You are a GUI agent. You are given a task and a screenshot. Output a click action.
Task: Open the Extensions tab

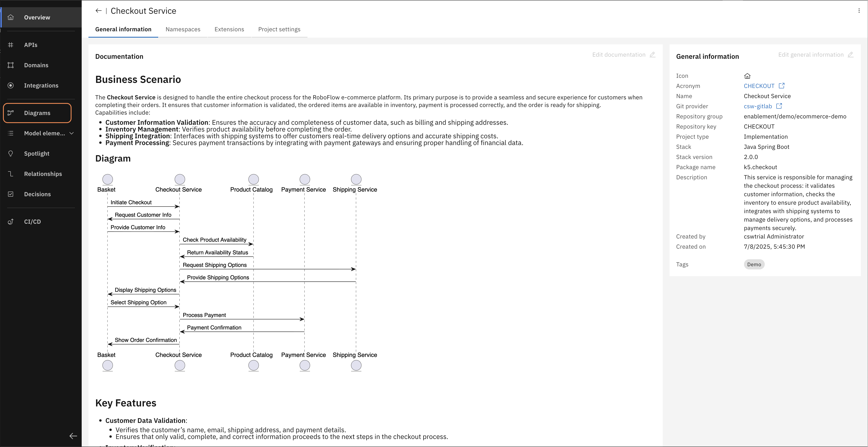[229, 29]
